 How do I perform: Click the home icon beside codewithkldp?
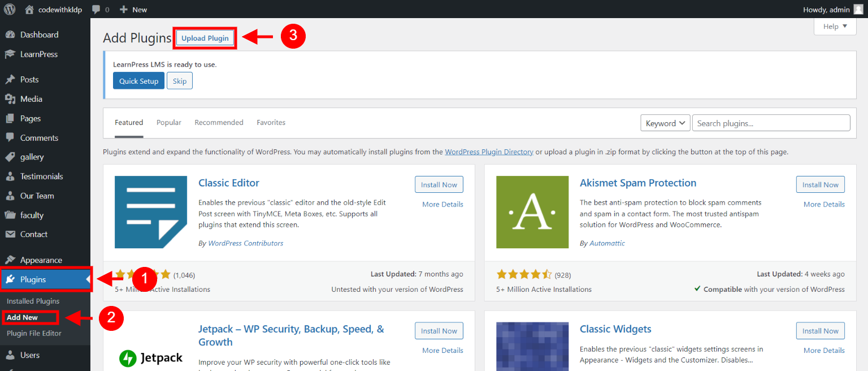point(29,9)
